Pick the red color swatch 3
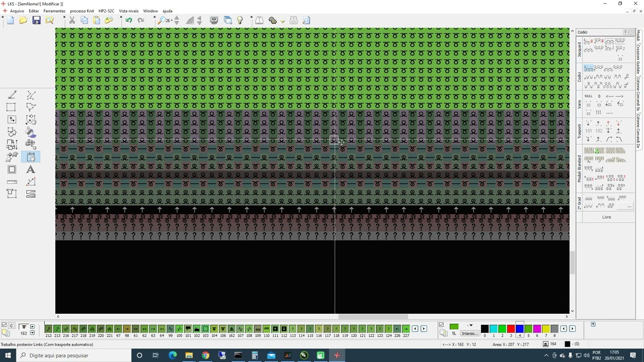Screen dimensions: 644x362 coord(511,329)
